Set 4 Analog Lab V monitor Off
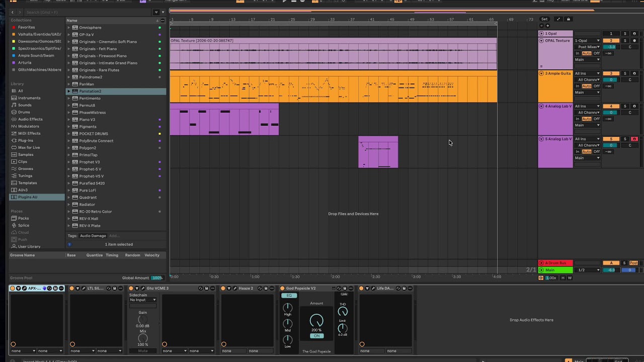This screenshot has width=644, height=362. click(x=596, y=119)
